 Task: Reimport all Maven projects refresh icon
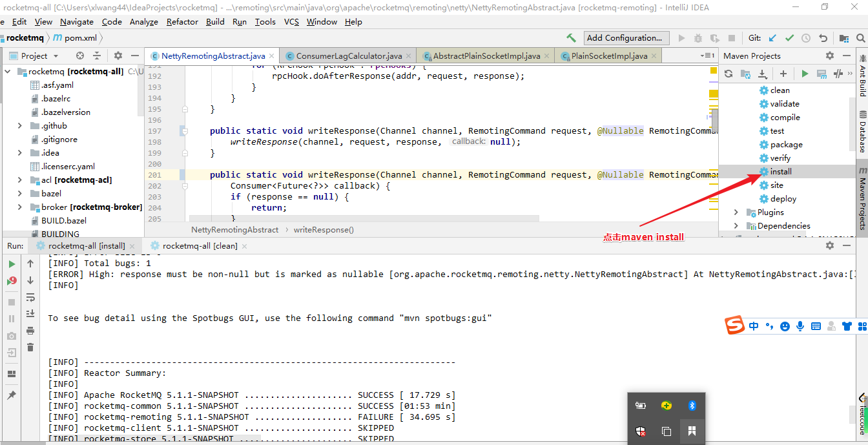[728, 74]
